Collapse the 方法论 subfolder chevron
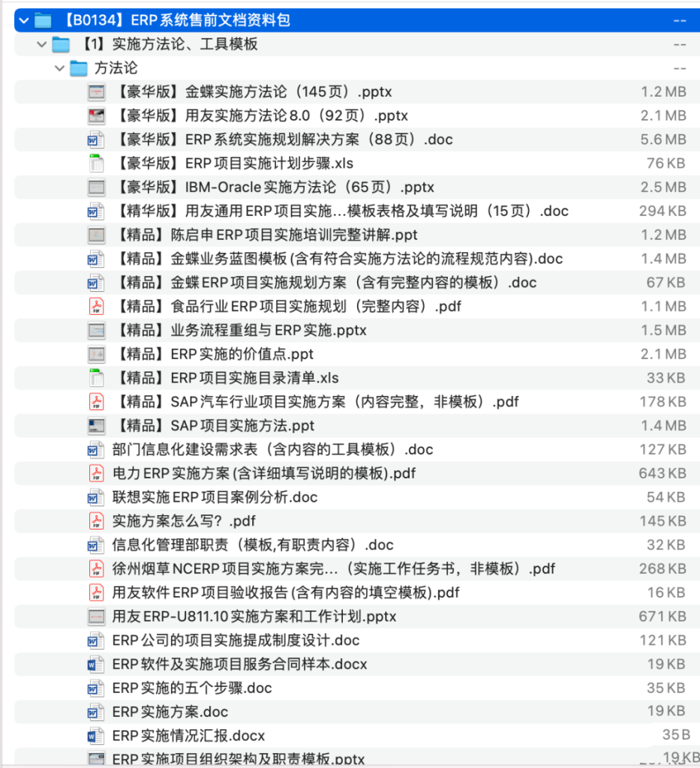700x768 pixels. coord(59,68)
